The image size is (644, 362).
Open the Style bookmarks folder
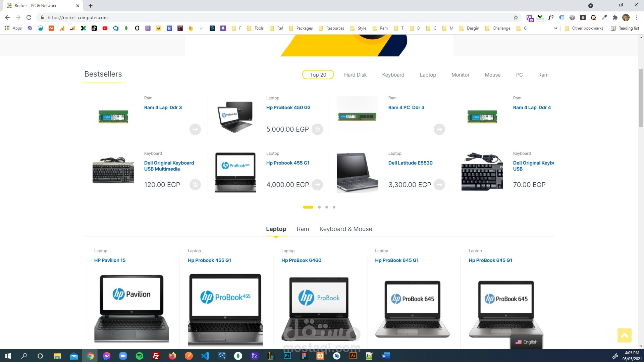(x=358, y=28)
